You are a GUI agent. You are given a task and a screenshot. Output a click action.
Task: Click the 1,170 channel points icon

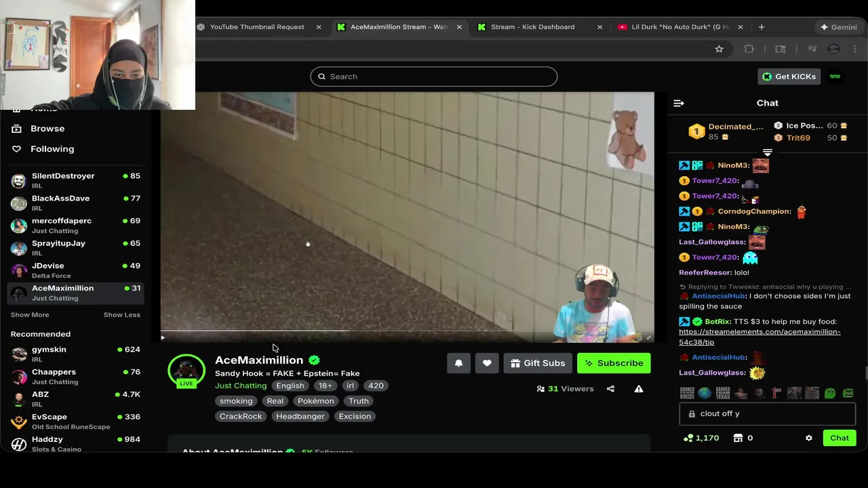pos(688,439)
